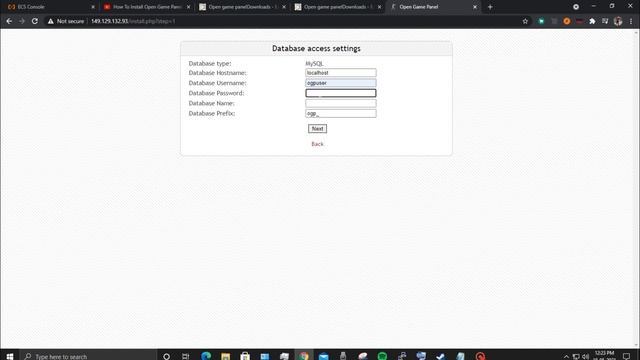
Task: Open the taskbar clock and calendar
Action: (x=604, y=356)
